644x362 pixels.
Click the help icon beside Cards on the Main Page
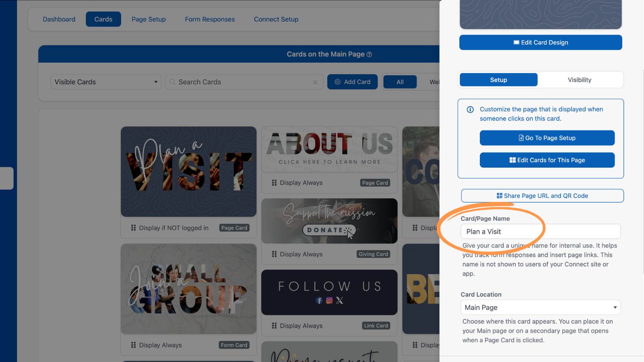[369, 54]
